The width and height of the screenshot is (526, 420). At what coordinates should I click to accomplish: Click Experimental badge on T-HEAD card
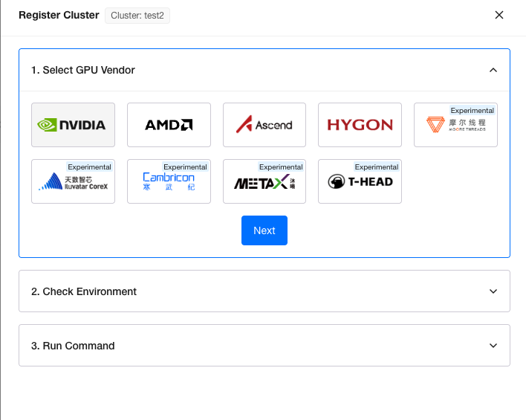376,167
